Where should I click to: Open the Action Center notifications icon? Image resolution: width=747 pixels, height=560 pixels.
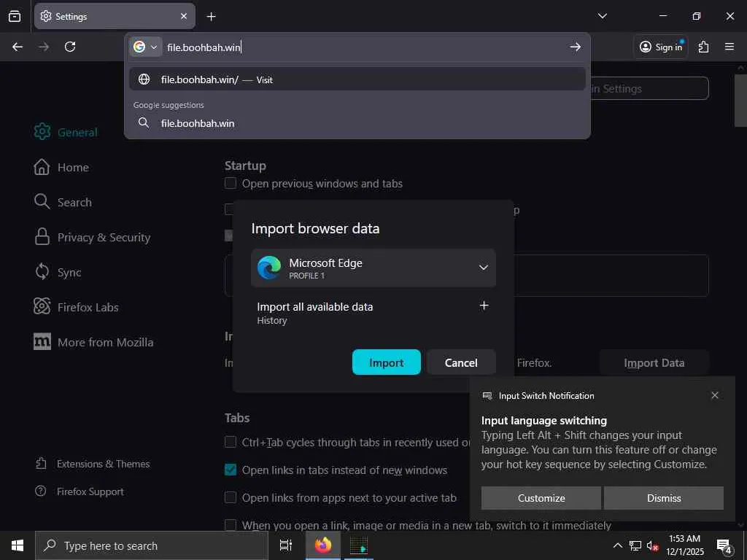[724, 546]
